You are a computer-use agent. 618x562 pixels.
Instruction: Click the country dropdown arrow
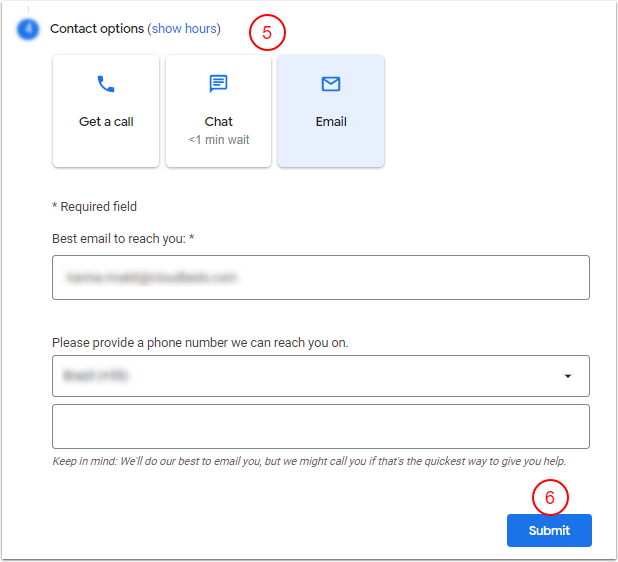[568, 376]
